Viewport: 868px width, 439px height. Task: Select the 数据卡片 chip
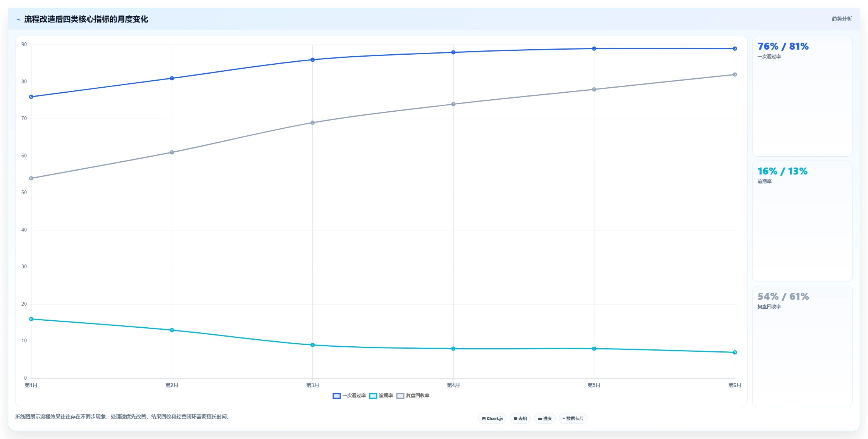click(x=573, y=418)
